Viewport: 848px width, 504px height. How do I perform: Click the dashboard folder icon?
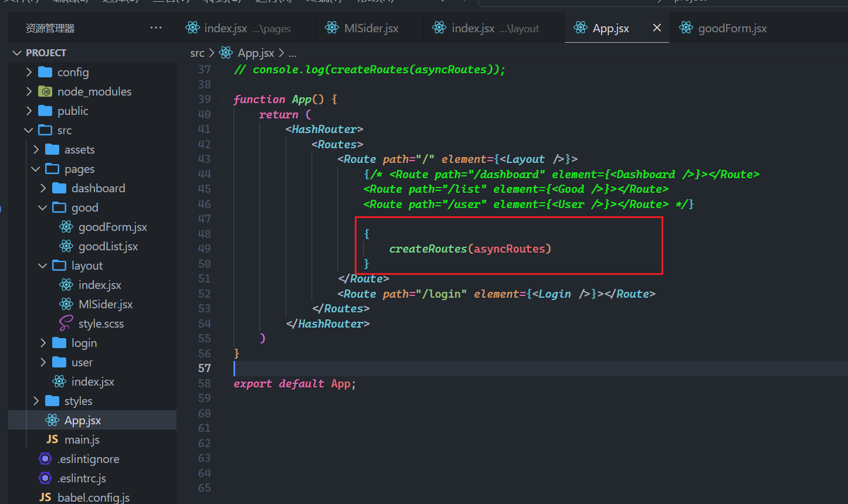click(59, 188)
